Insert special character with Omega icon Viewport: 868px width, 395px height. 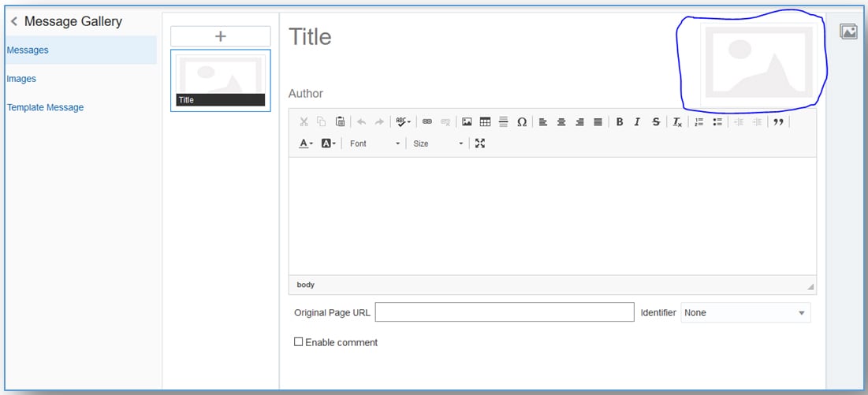[521, 121]
